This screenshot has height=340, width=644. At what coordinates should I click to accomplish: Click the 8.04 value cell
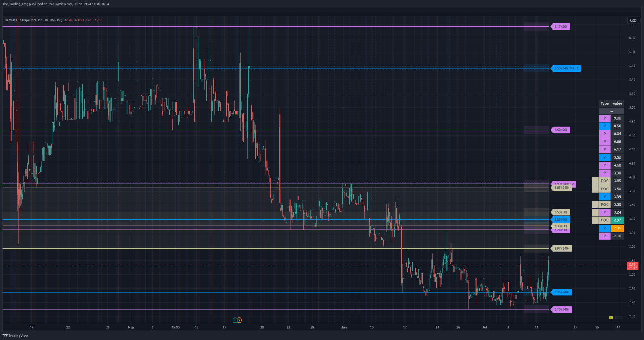coord(617,134)
